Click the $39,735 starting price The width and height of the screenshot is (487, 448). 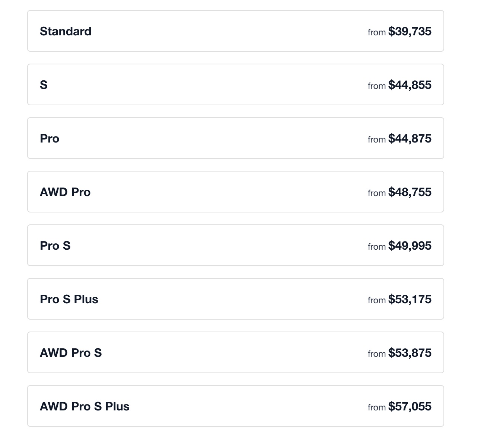point(410,32)
